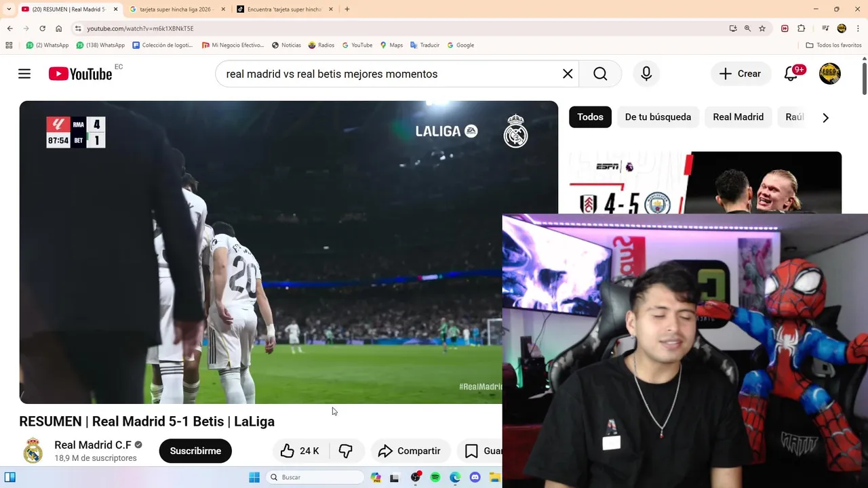This screenshot has width=868, height=488.
Task: Go to the browser home page
Action: coord(58,28)
